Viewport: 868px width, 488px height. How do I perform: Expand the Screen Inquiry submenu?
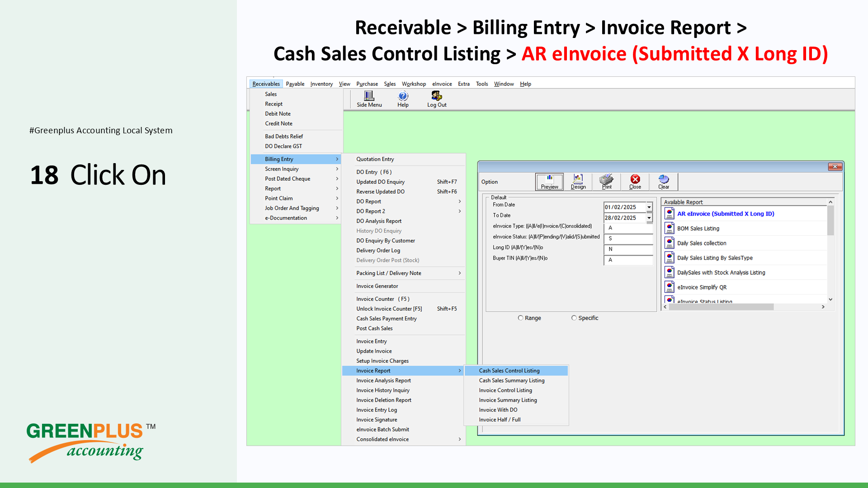296,169
